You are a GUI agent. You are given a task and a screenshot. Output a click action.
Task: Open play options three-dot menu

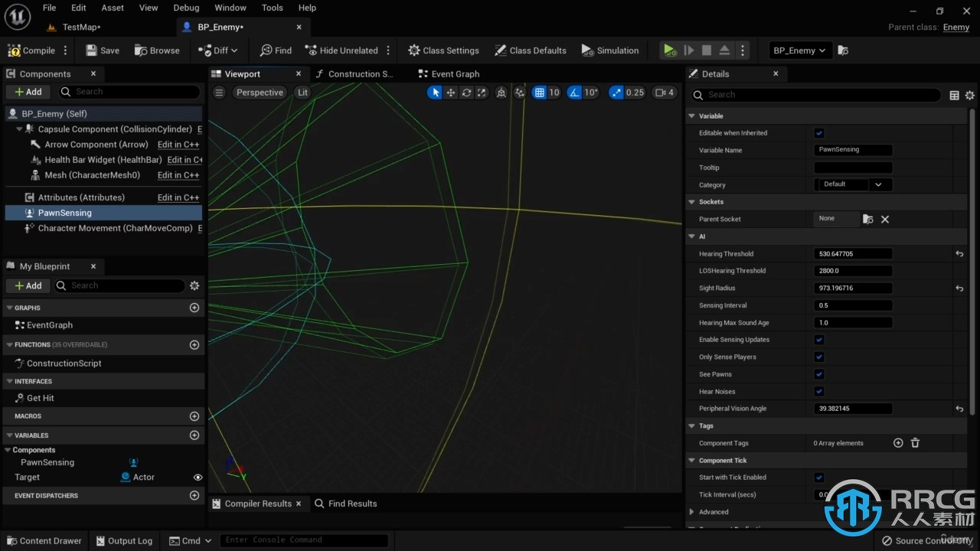(743, 51)
